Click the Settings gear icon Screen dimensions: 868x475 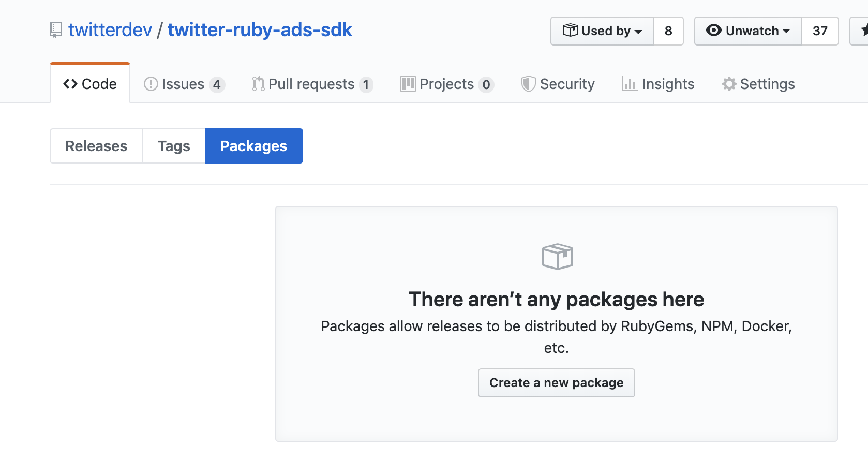click(729, 84)
